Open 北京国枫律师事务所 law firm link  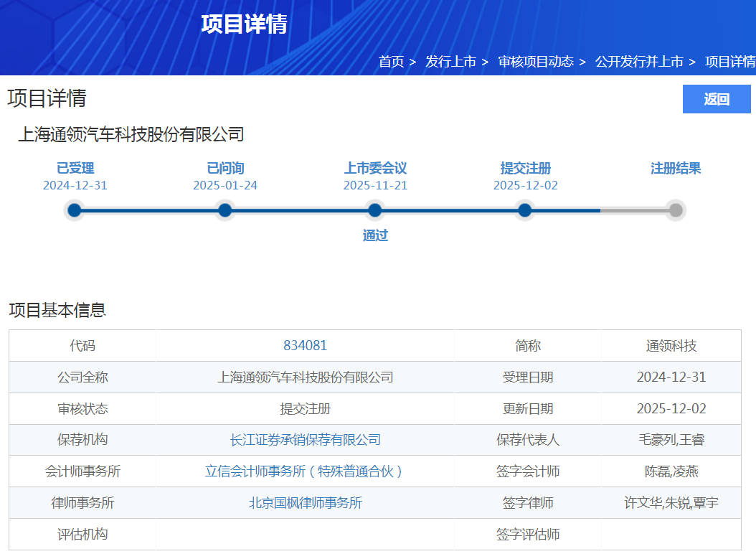[x=305, y=503]
